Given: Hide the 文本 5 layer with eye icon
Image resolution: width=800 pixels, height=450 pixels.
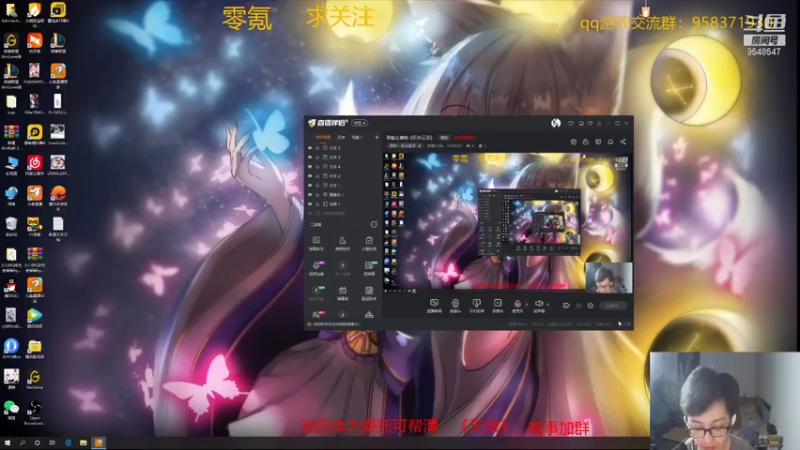Looking at the screenshot, I should 310,148.
